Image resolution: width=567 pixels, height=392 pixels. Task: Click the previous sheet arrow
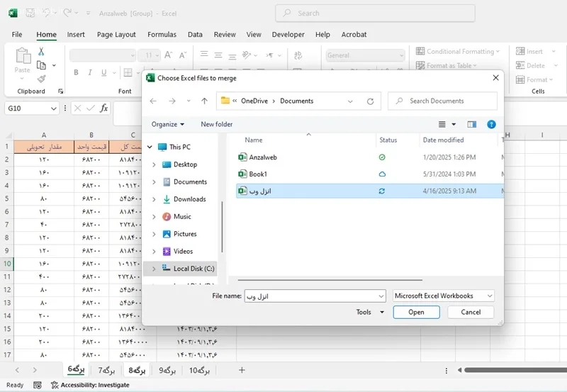pos(17,370)
